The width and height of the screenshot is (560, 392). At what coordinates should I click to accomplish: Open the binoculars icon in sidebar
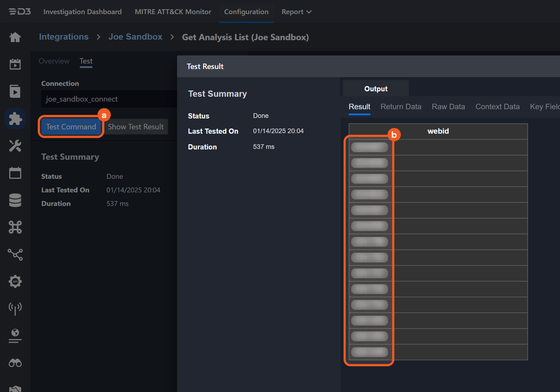tap(15, 363)
